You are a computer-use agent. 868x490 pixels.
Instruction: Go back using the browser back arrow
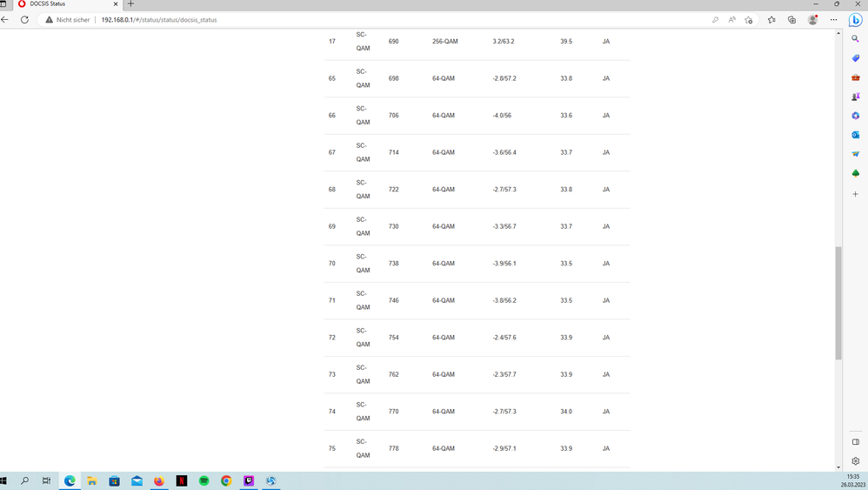click(x=5, y=19)
